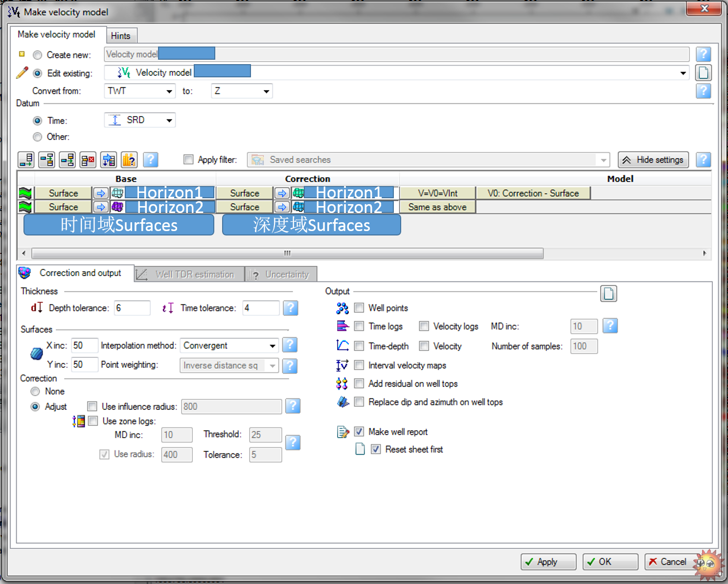Click the Hide settings button
This screenshot has width=728, height=584.
(653, 160)
